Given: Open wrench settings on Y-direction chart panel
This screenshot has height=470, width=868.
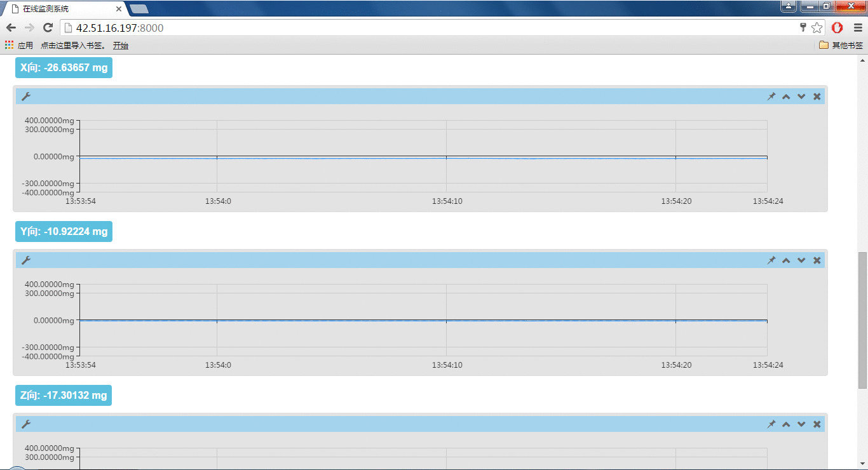Looking at the screenshot, I should tap(26, 260).
